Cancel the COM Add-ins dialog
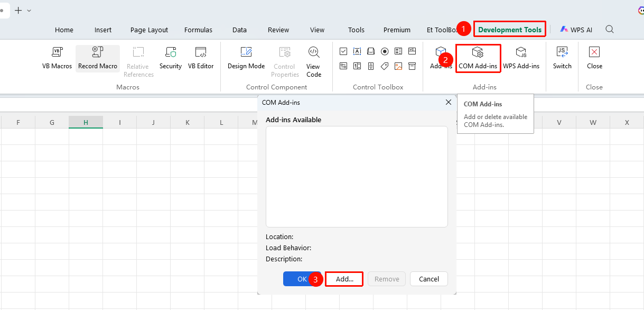This screenshot has height=310, width=644. (x=429, y=279)
